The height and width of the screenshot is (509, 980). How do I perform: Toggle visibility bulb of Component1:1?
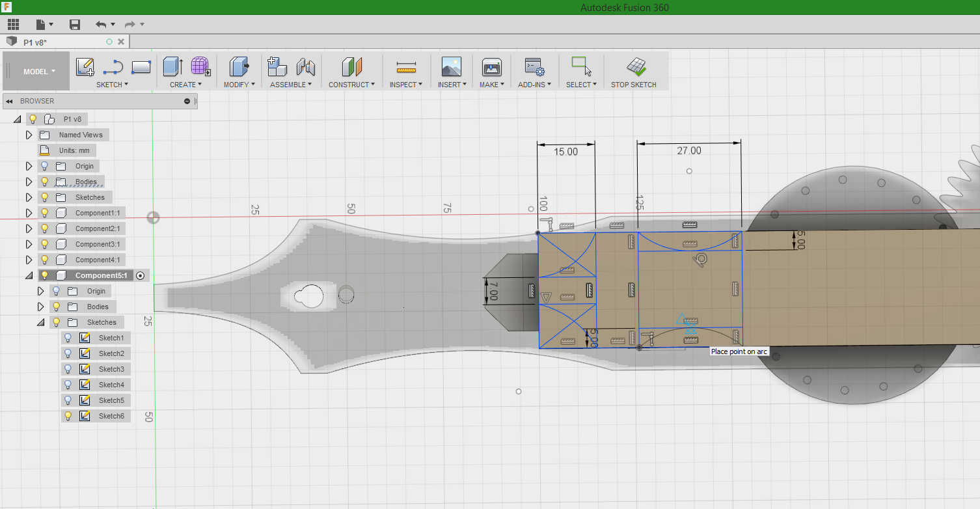tap(45, 213)
